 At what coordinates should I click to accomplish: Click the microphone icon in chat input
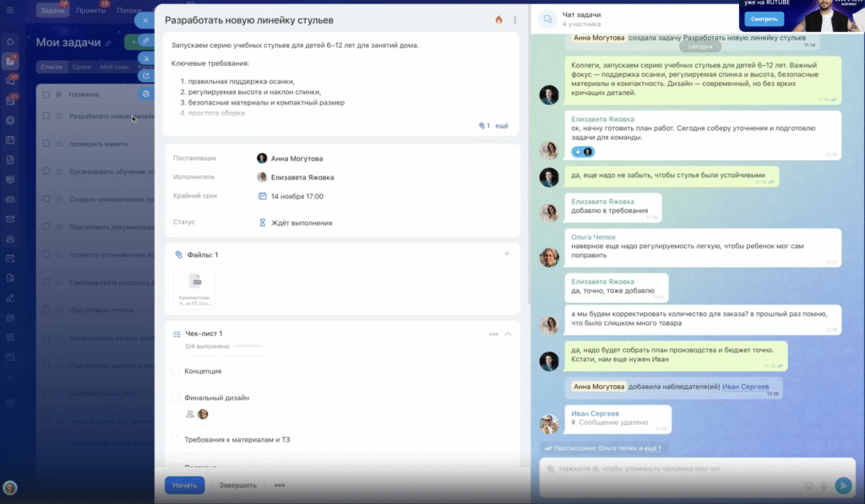(x=823, y=485)
